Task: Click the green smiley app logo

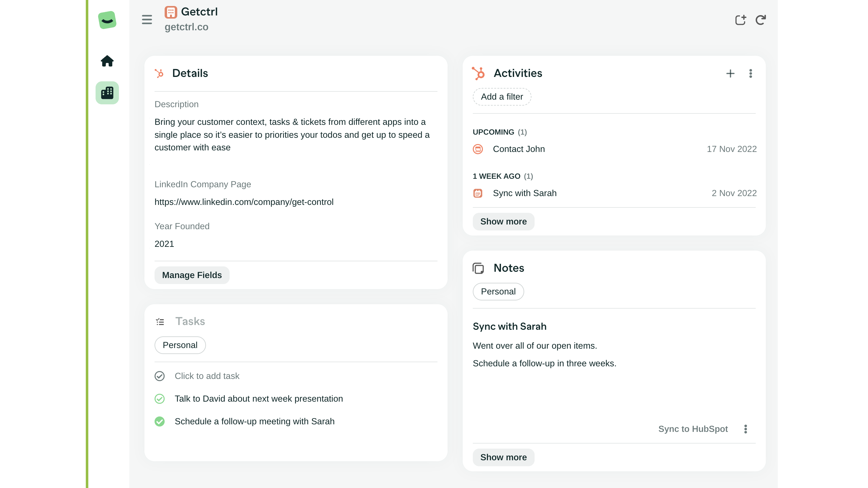Action: [107, 20]
